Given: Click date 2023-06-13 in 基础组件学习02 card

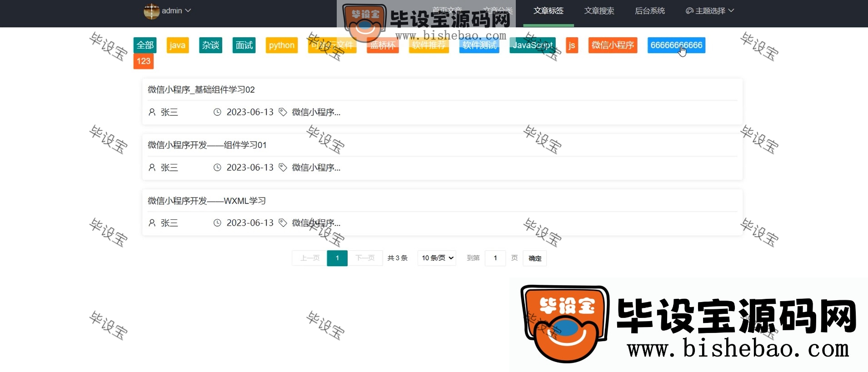Looking at the screenshot, I should pyautogui.click(x=250, y=112).
